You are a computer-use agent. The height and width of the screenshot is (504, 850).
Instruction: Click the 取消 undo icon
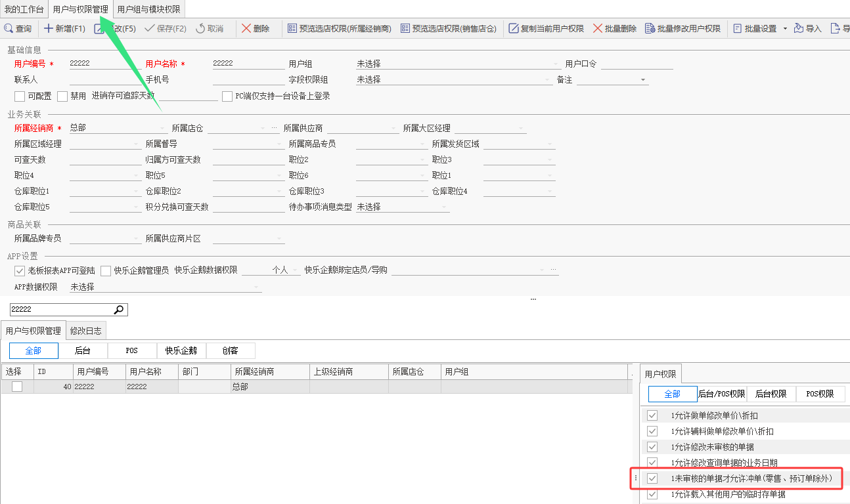pos(200,29)
